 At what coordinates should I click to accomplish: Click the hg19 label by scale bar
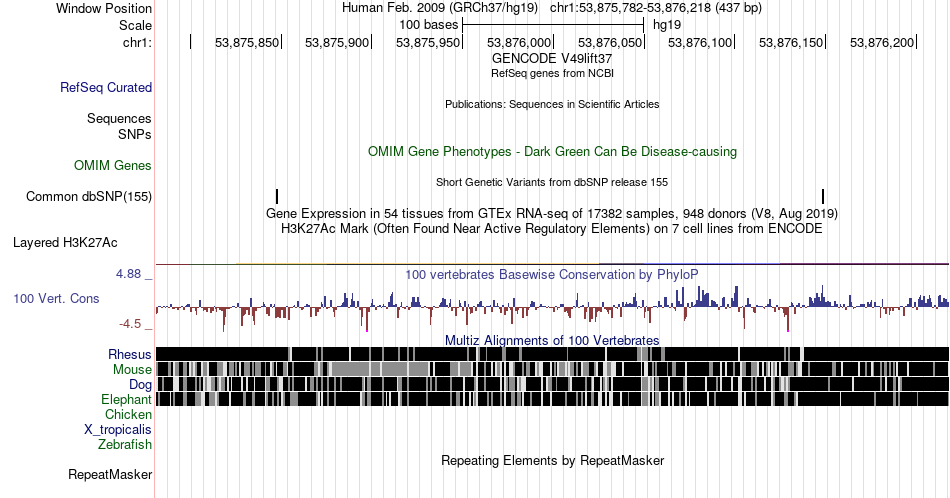[667, 25]
